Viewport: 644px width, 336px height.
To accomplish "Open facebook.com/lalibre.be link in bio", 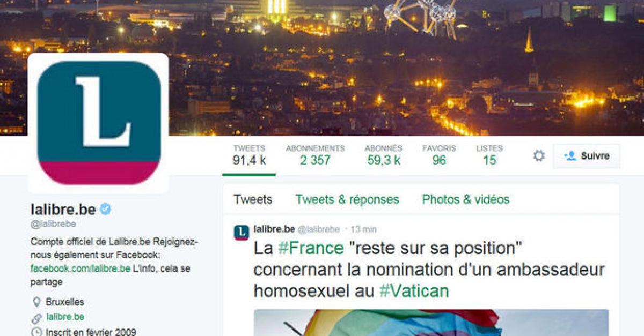I will click(x=80, y=268).
